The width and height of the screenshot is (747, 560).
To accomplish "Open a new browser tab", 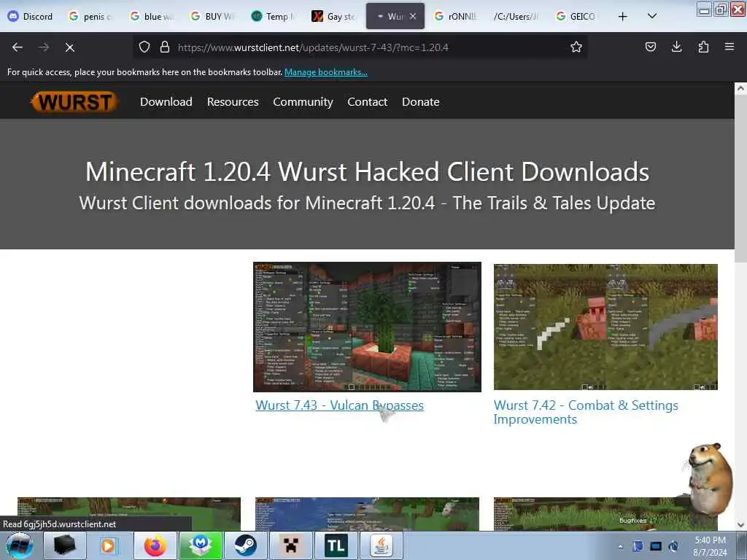I will coord(622,17).
